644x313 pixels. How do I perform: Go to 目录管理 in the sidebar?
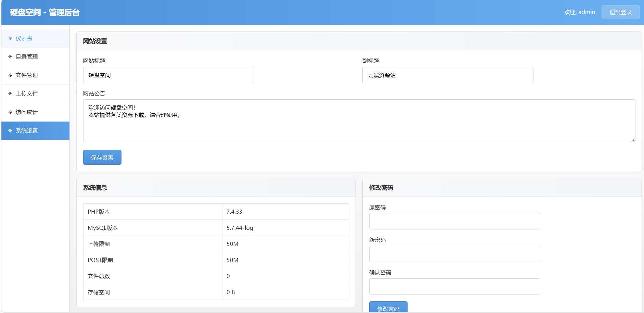coord(27,57)
